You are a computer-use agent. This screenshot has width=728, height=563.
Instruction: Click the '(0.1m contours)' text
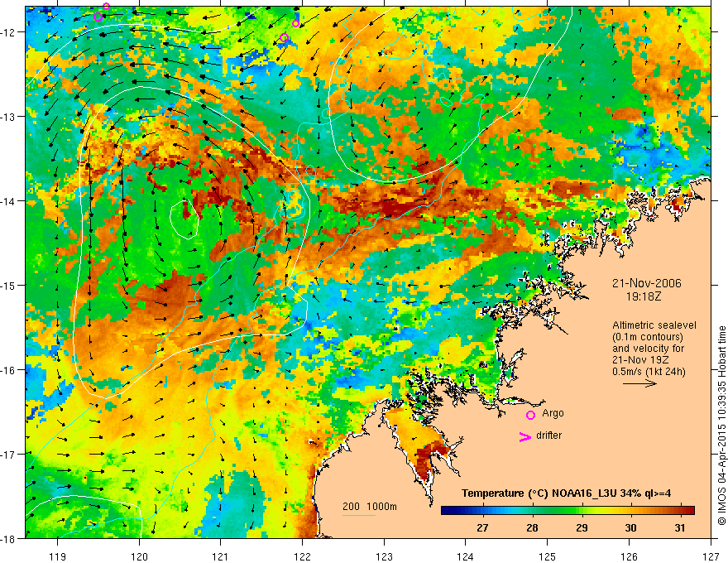point(648,337)
